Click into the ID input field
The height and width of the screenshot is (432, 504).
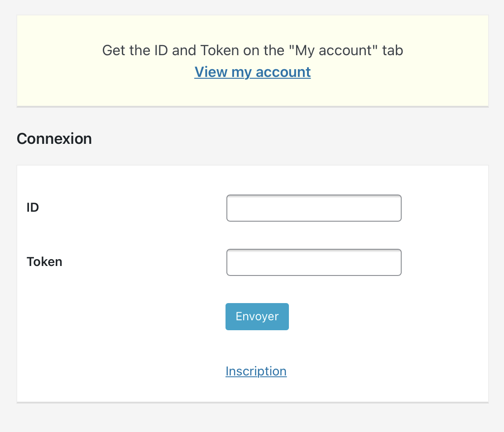tap(314, 208)
